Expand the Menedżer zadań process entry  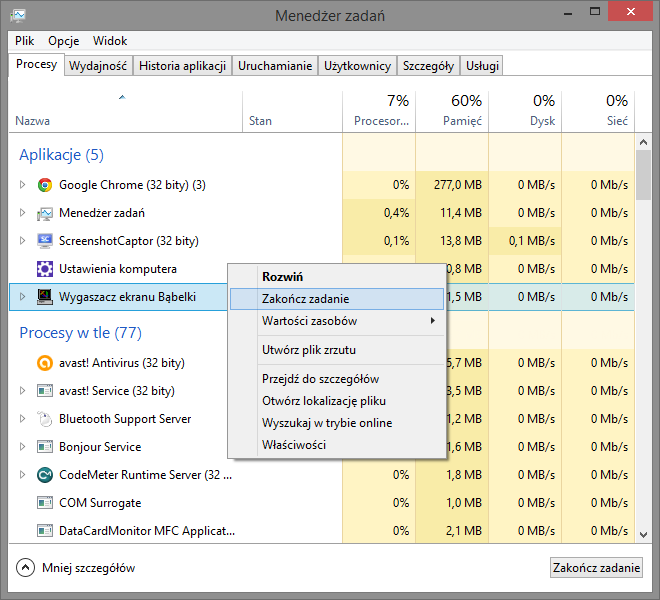pos(23,213)
